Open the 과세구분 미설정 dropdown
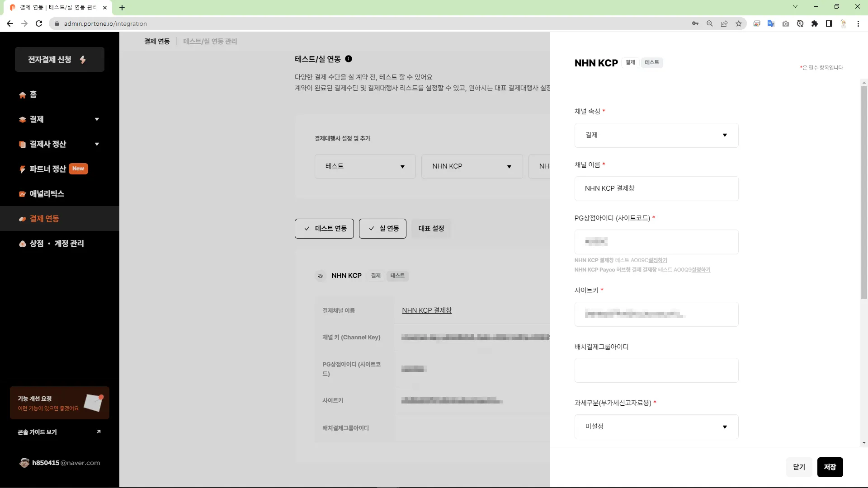868x488 pixels. (x=656, y=427)
